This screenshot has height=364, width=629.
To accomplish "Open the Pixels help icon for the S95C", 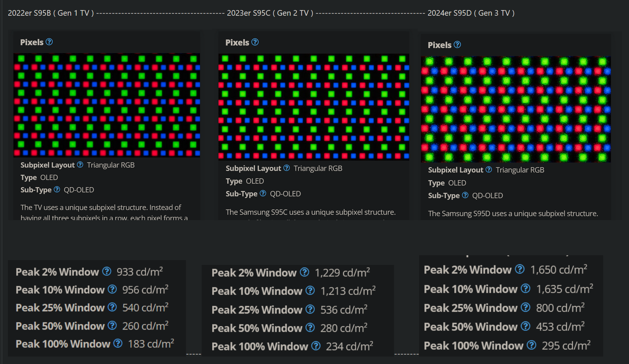I will pos(255,42).
